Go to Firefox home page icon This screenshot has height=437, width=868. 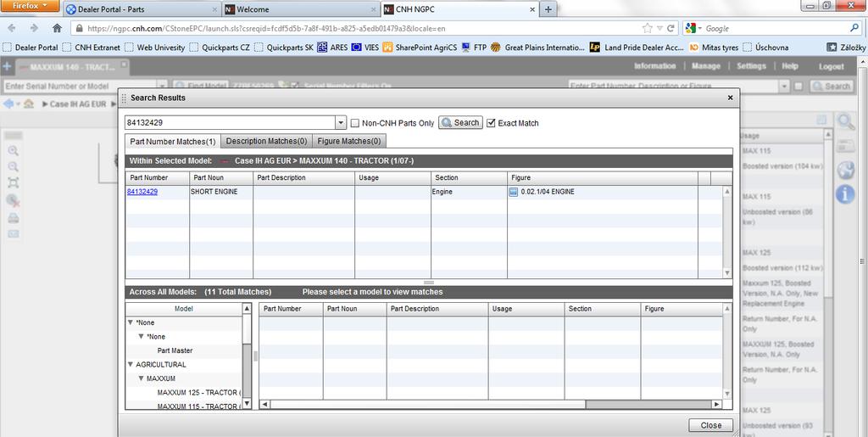tap(57, 28)
